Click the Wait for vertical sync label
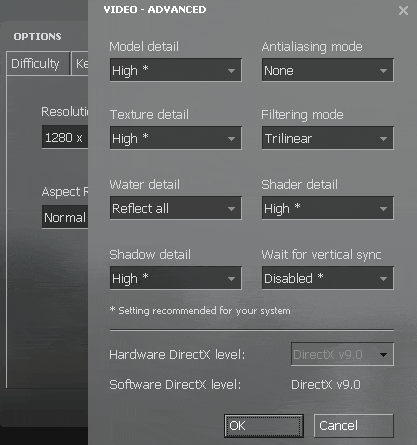417x445 pixels. click(x=321, y=255)
